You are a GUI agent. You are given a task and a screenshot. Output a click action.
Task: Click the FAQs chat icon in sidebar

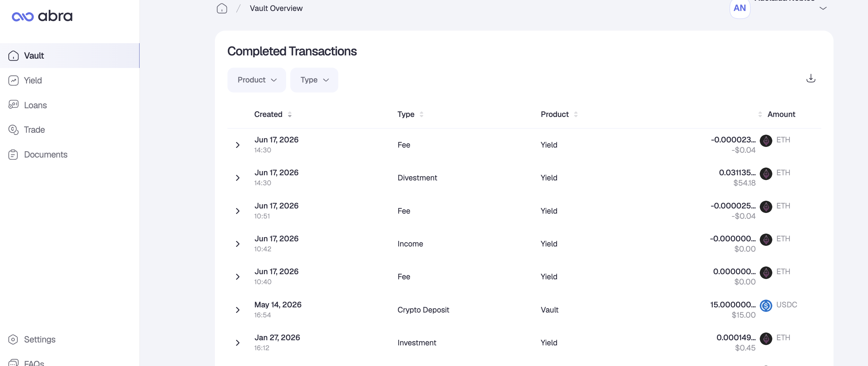pyautogui.click(x=14, y=363)
